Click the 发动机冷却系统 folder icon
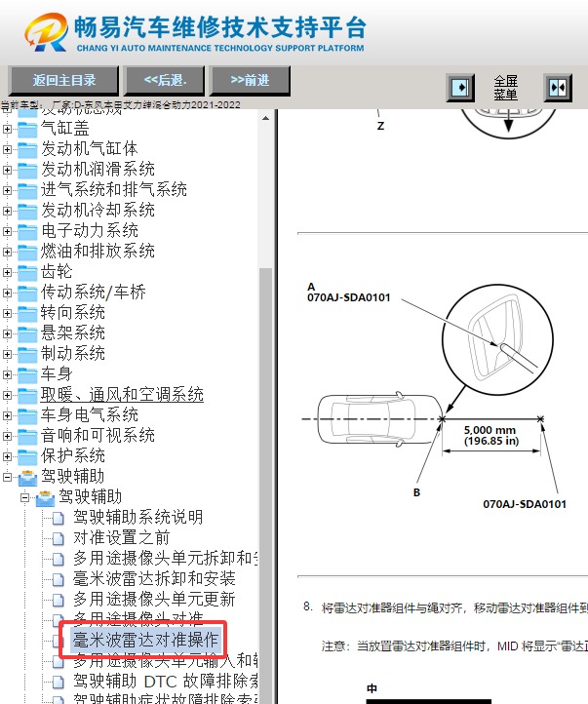Image resolution: width=588 pixels, height=704 pixels. pos(27,212)
